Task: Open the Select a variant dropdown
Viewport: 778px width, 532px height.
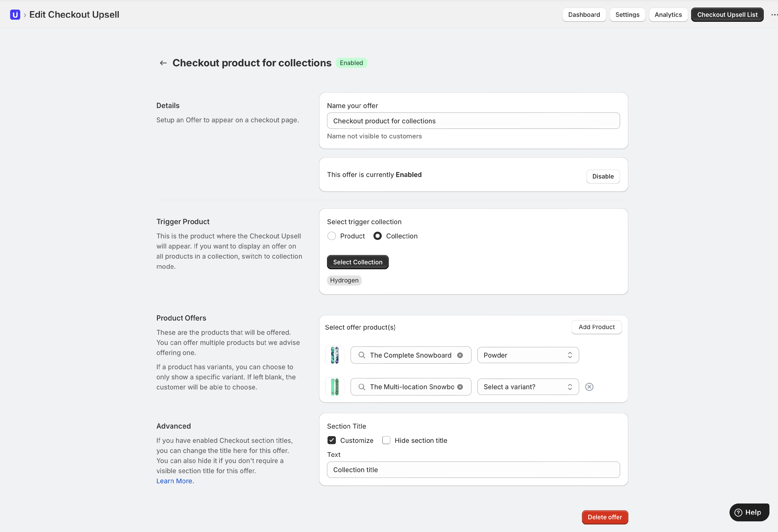Action: (x=528, y=387)
